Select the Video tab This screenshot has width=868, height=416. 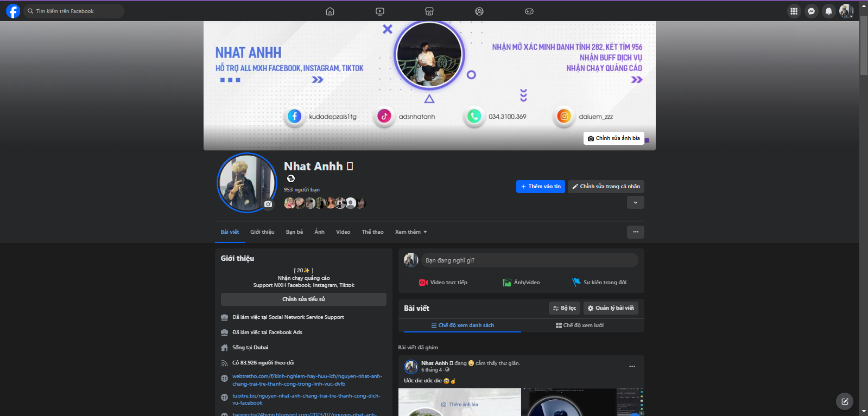click(x=343, y=232)
